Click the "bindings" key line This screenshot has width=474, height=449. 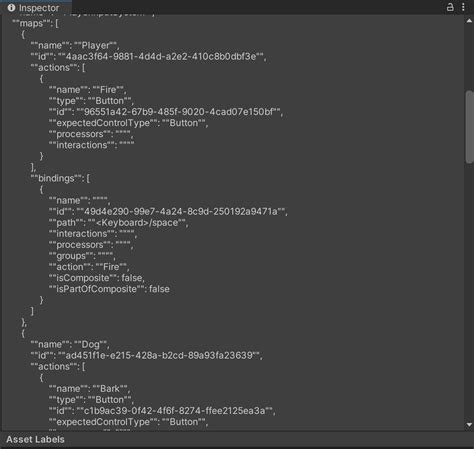pos(60,178)
